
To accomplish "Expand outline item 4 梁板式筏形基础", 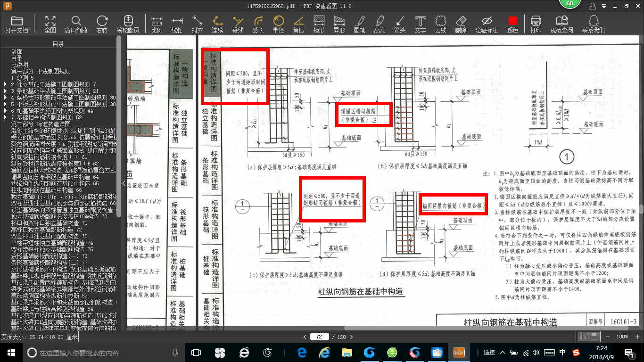I will [5, 98].
